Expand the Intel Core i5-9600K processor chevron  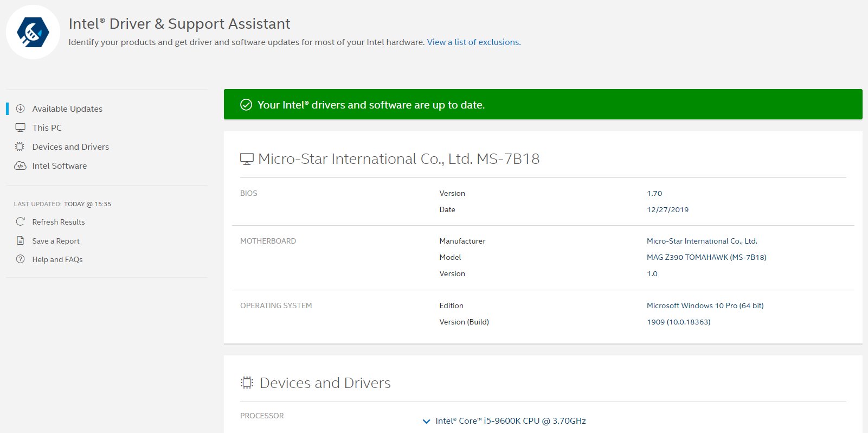pos(426,421)
